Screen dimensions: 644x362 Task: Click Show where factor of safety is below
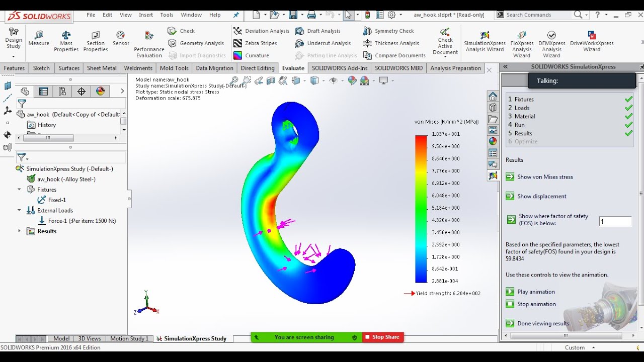pos(547,220)
